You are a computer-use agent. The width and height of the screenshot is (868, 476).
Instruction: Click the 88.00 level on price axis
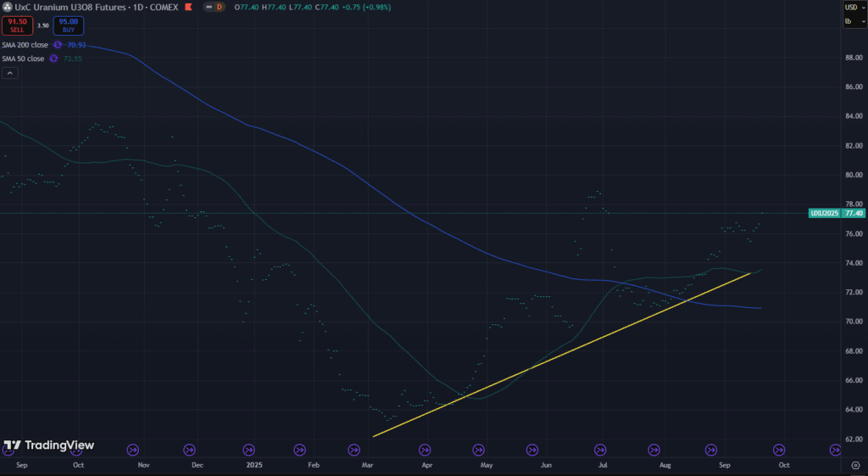[853, 58]
